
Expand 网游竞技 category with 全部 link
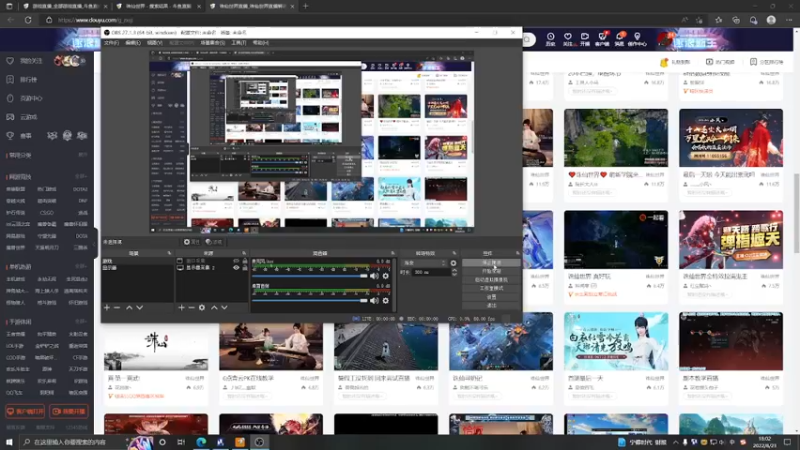(x=81, y=177)
